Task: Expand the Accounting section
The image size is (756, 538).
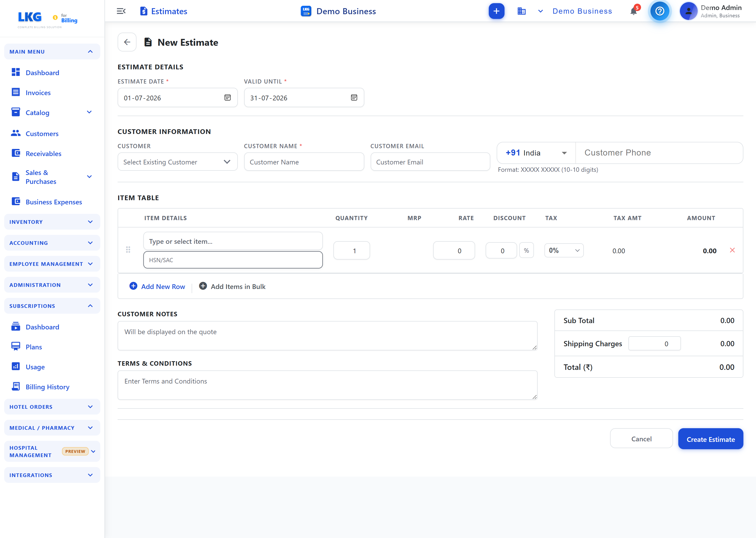Action: pyautogui.click(x=52, y=243)
